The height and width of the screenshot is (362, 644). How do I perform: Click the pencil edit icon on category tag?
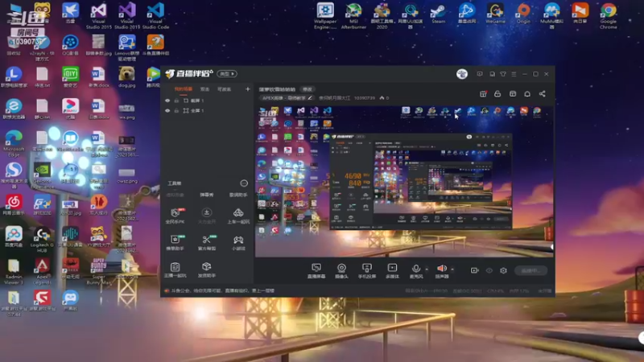click(x=310, y=98)
